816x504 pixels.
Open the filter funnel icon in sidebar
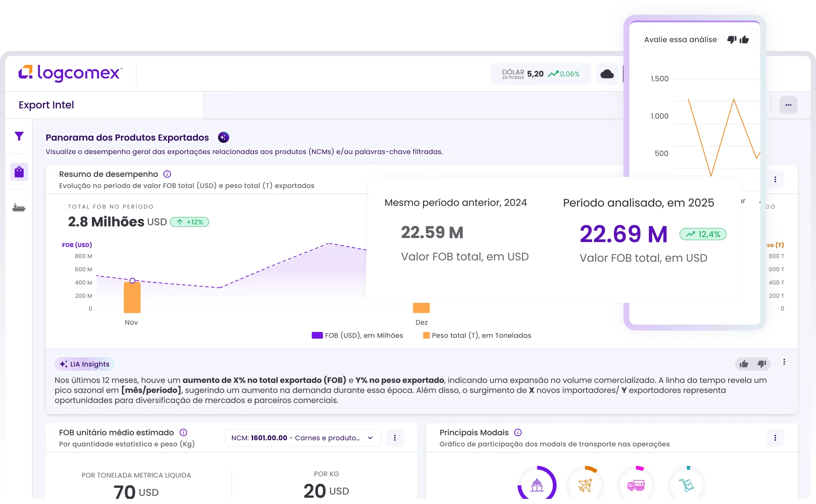[x=19, y=136]
